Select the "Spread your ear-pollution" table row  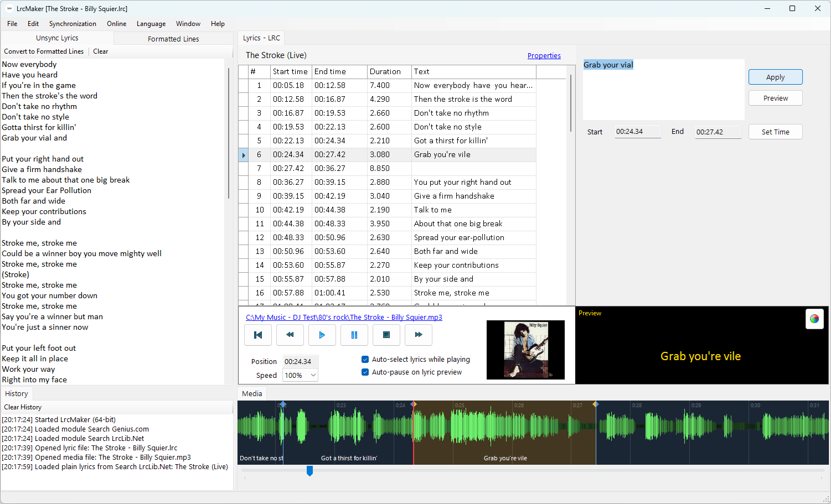tap(388, 238)
